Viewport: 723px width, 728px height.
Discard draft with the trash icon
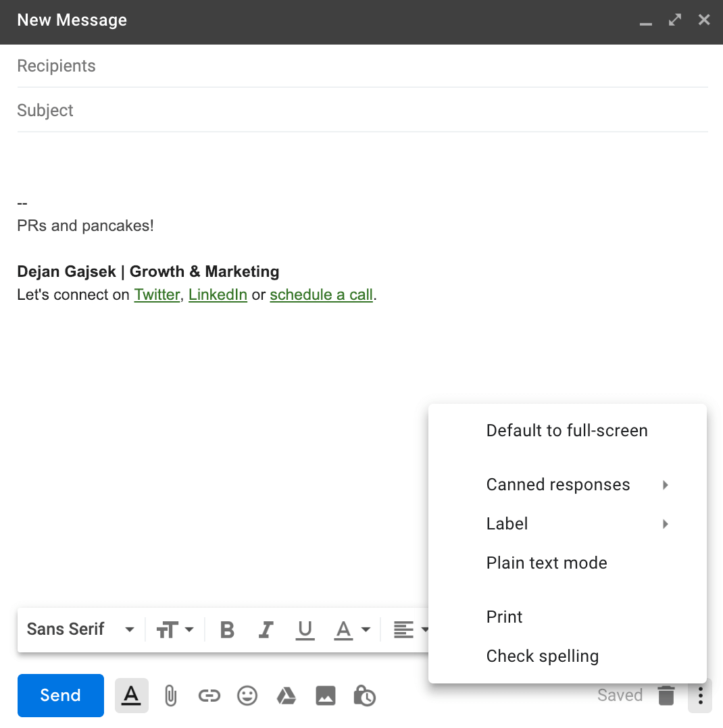(x=666, y=696)
